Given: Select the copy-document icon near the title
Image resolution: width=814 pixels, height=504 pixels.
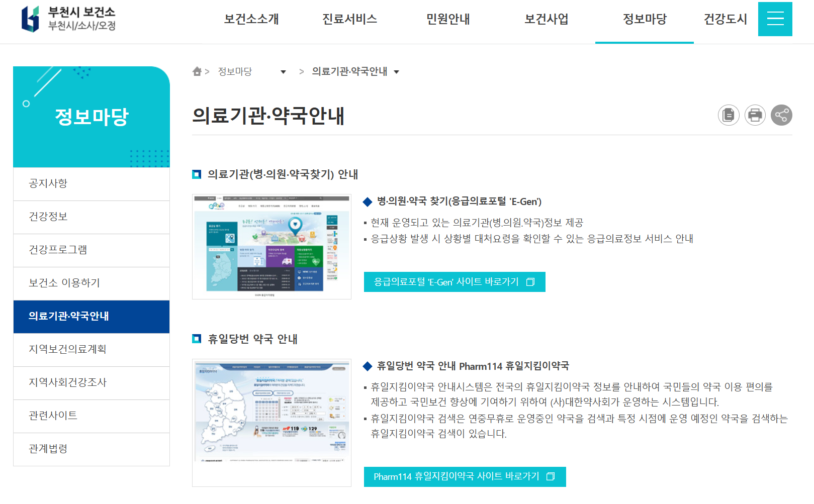Looking at the screenshot, I should (x=728, y=115).
